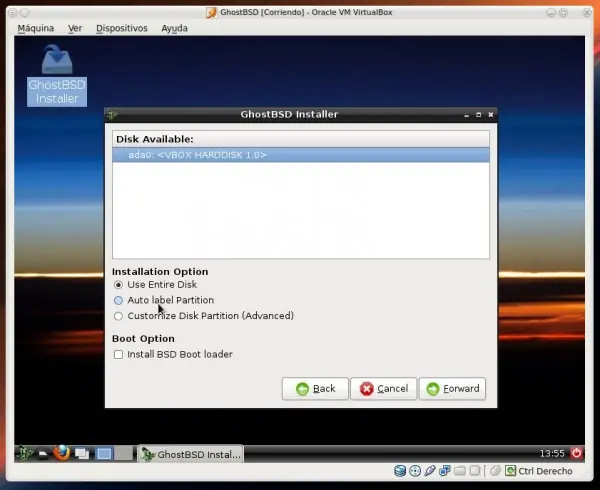Click the VirtualBox title bar application icon

[x=211, y=13]
